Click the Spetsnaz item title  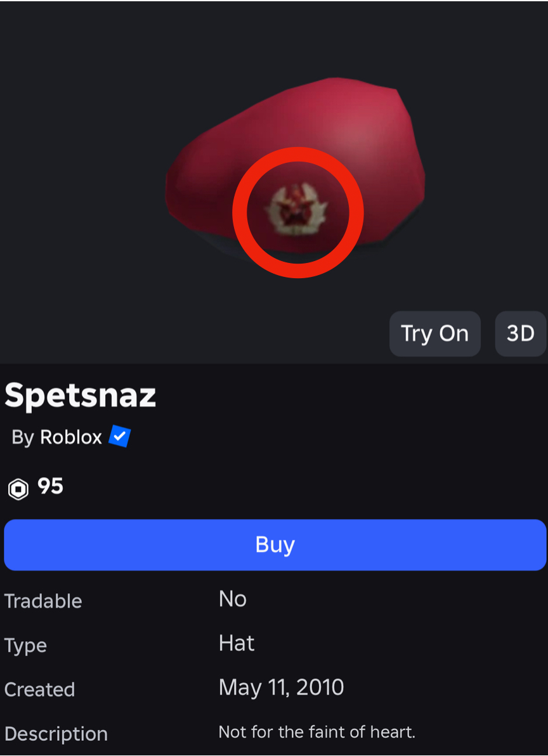tap(80, 396)
